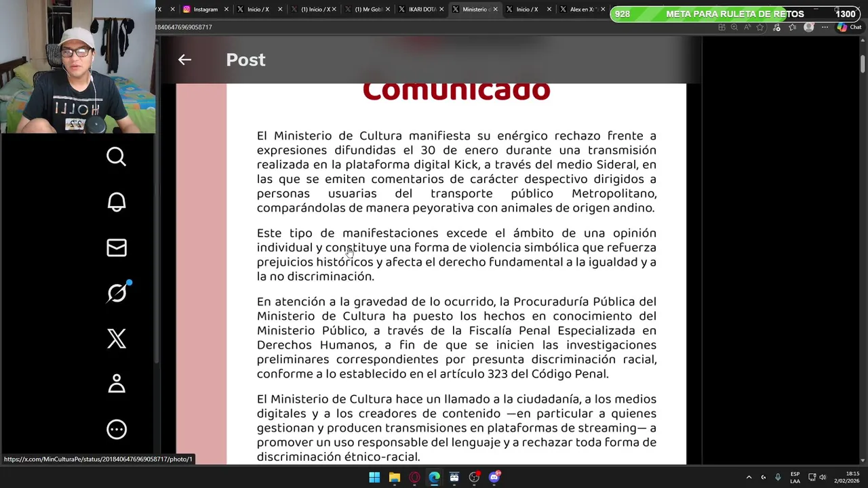
Task: Open Notifications bell in X sidebar
Action: click(x=116, y=202)
